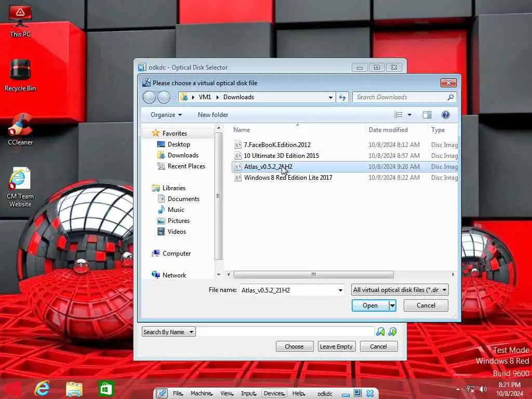
Task: Click the Choose button in Optical Disk Selector
Action: [294, 347]
